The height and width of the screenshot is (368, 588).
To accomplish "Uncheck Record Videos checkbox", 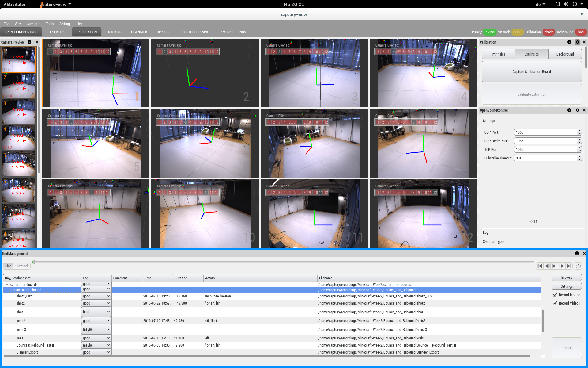I will tap(555, 303).
